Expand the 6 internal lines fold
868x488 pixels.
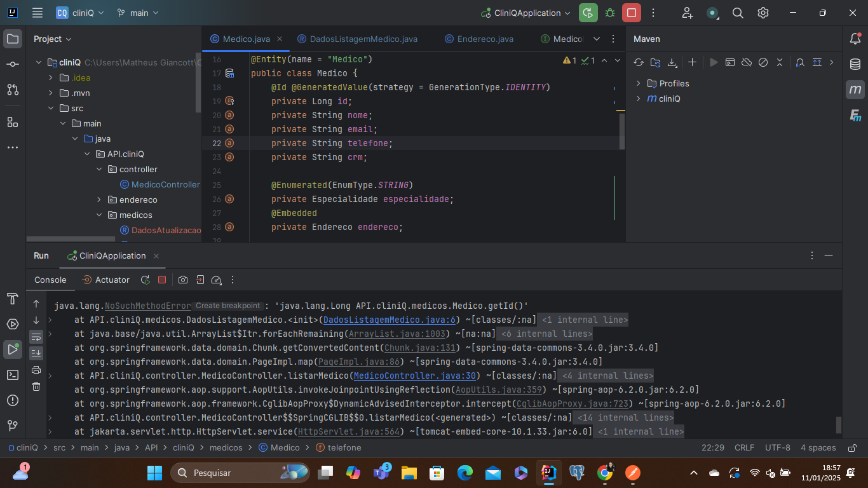tap(546, 334)
